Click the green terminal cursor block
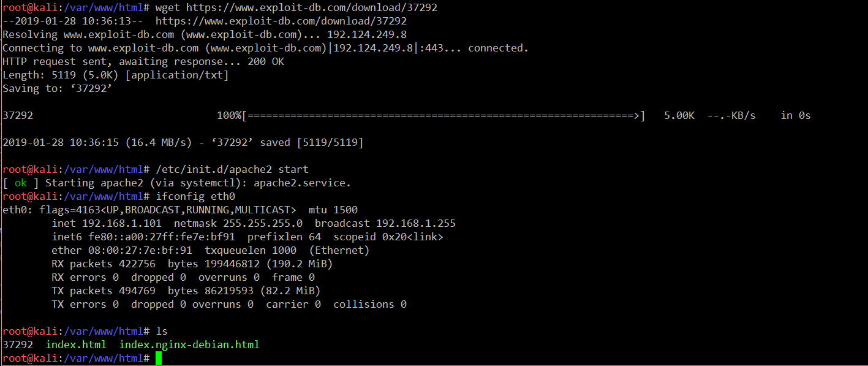Viewport: 868px width, 366px height. (159, 359)
